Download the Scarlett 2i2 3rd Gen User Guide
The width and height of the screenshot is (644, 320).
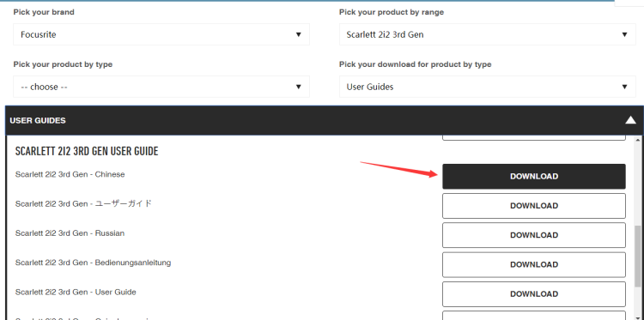[534, 294]
